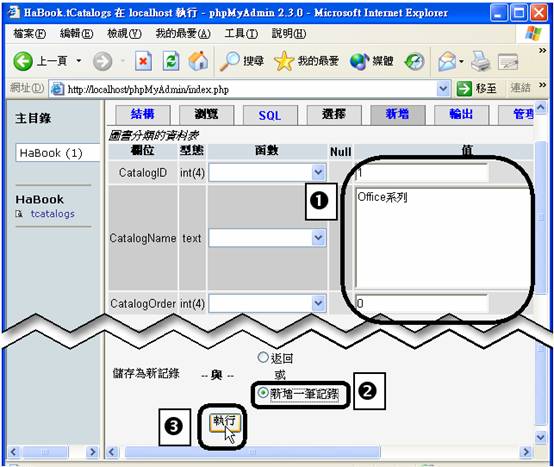Click the sidebar scroll left arrow
The image size is (554, 467).
tap(14, 452)
